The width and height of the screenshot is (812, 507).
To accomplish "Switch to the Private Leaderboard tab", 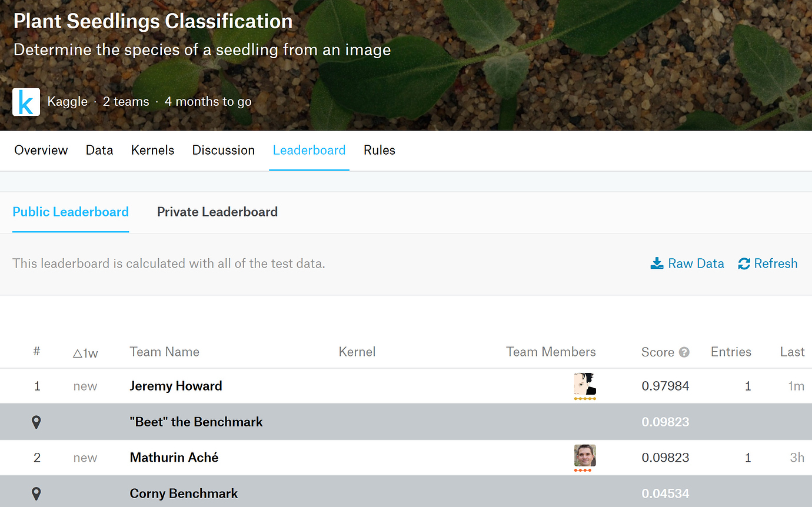I will click(x=217, y=212).
